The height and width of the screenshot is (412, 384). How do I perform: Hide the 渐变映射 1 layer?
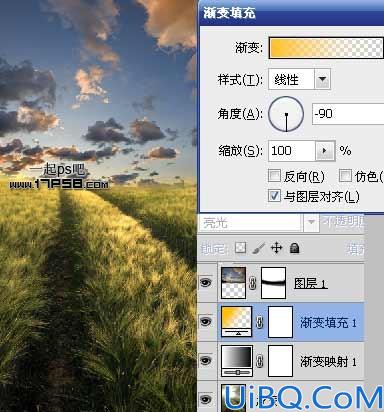click(x=206, y=361)
